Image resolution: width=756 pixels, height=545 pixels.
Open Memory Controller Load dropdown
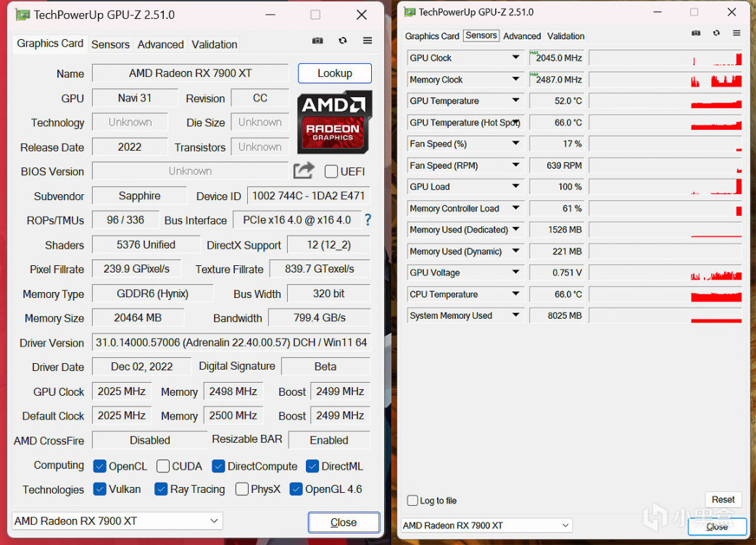pos(516,208)
